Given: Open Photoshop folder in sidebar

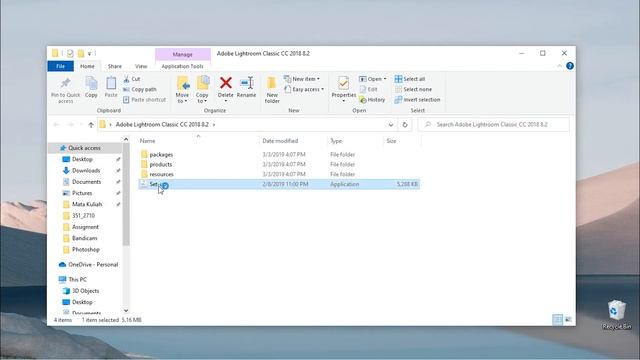Looking at the screenshot, I should [x=86, y=249].
